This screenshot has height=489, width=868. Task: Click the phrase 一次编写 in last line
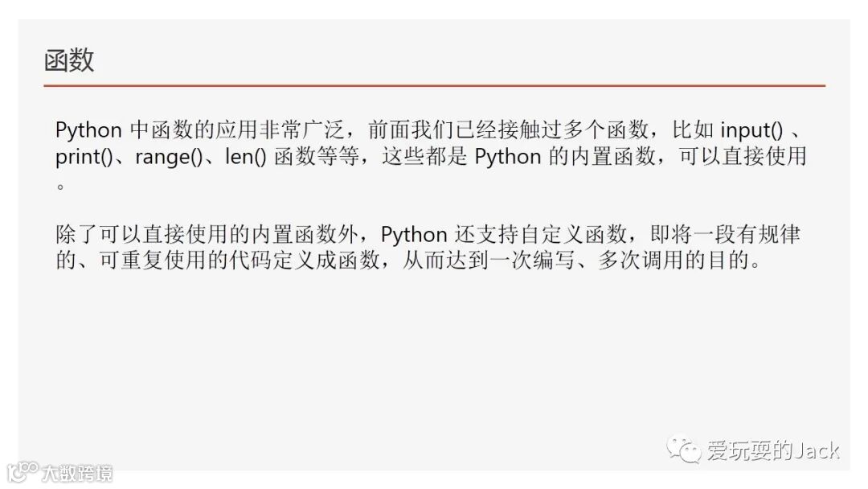[533, 261]
